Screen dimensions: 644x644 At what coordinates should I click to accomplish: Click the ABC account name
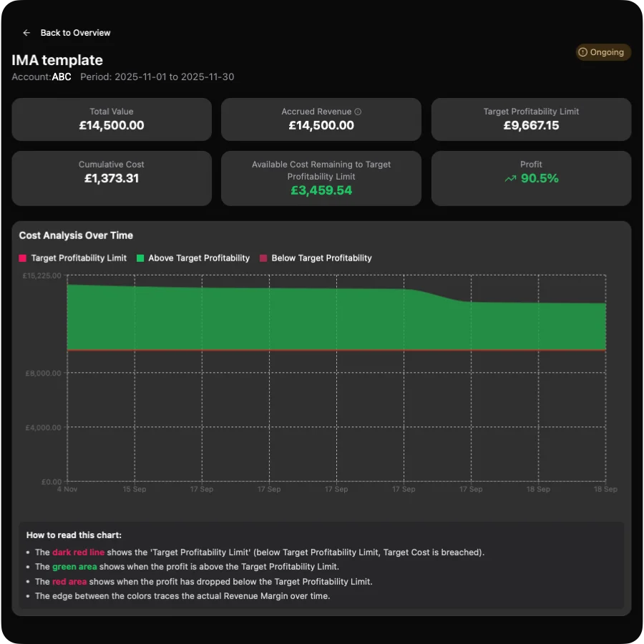pyautogui.click(x=62, y=77)
